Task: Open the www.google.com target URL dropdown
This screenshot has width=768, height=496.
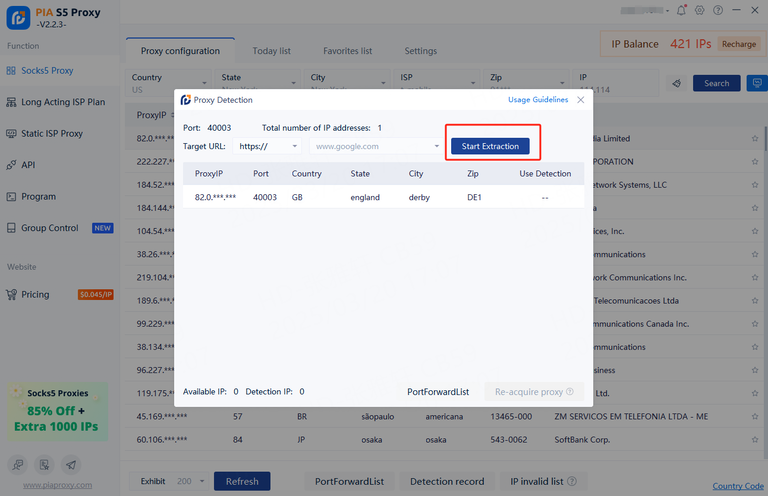Action: coord(376,146)
